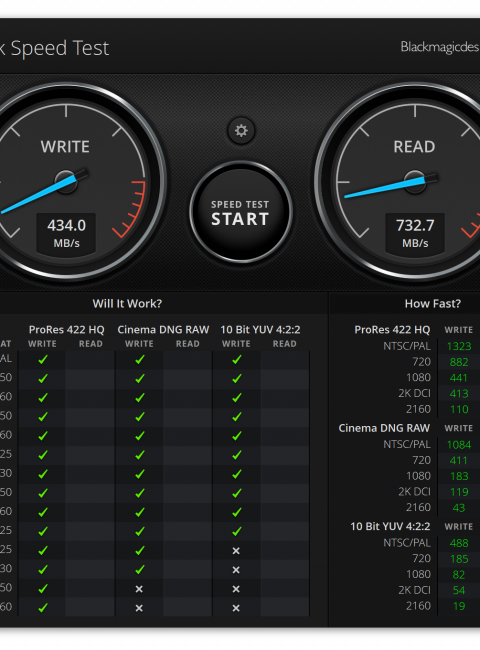This screenshot has height=650, width=480.
Task: Click the Speed Test window title
Action: (x=54, y=48)
